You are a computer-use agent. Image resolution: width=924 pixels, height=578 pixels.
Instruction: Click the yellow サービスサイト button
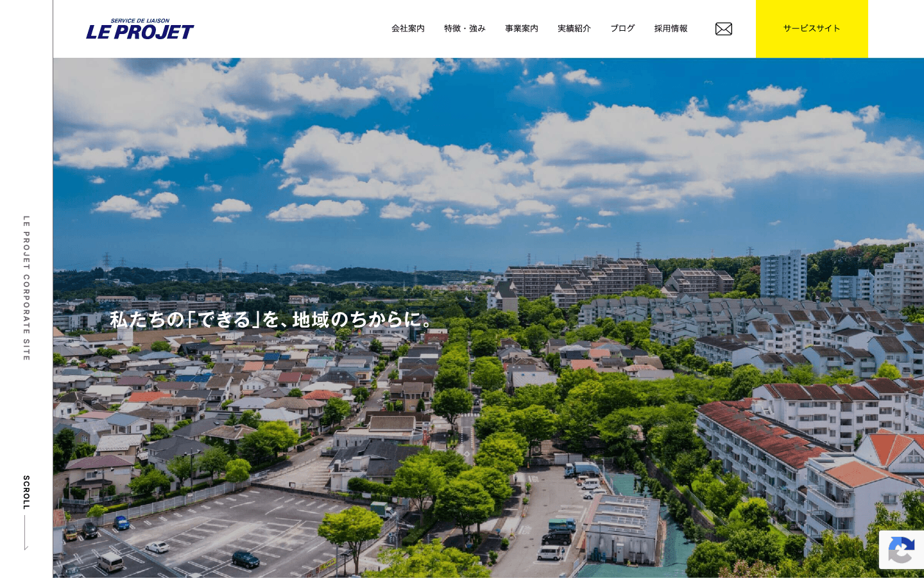[812, 29]
